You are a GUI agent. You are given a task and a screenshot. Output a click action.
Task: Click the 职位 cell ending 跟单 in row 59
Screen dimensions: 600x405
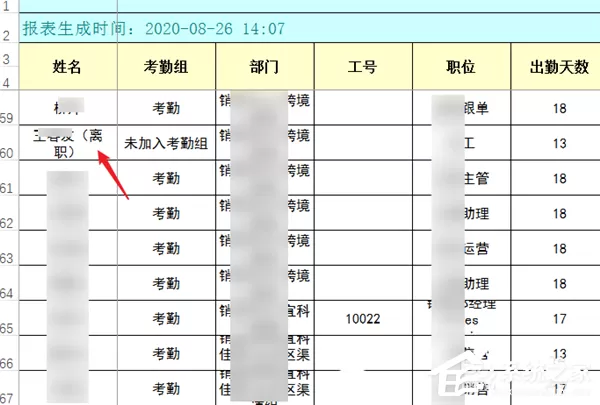(461, 108)
